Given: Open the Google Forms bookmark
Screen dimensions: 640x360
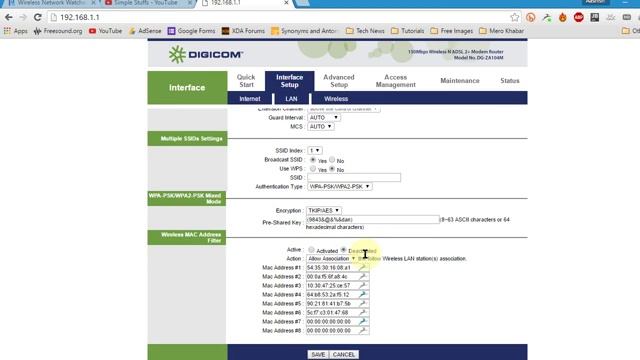Looking at the screenshot, I should (x=191, y=31).
